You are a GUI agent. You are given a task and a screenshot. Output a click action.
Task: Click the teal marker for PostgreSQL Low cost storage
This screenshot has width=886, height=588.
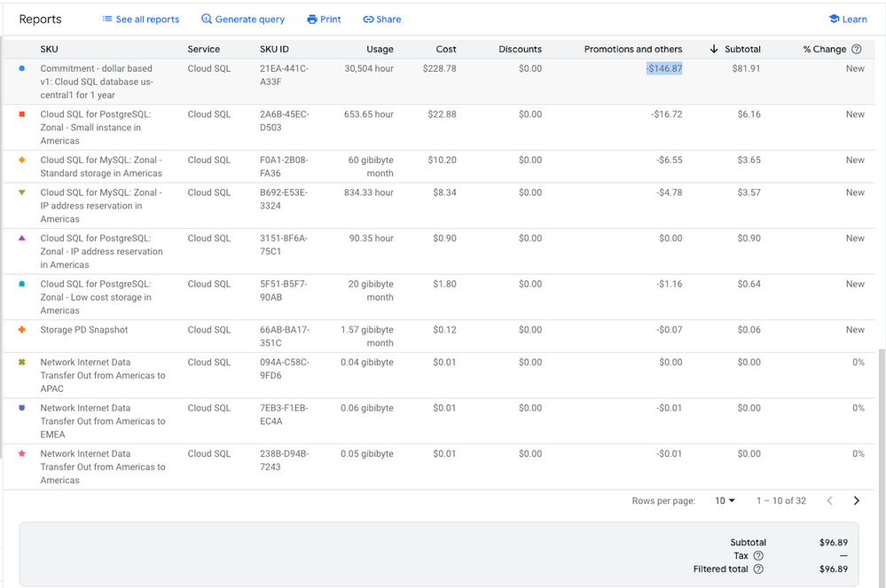[x=22, y=284]
